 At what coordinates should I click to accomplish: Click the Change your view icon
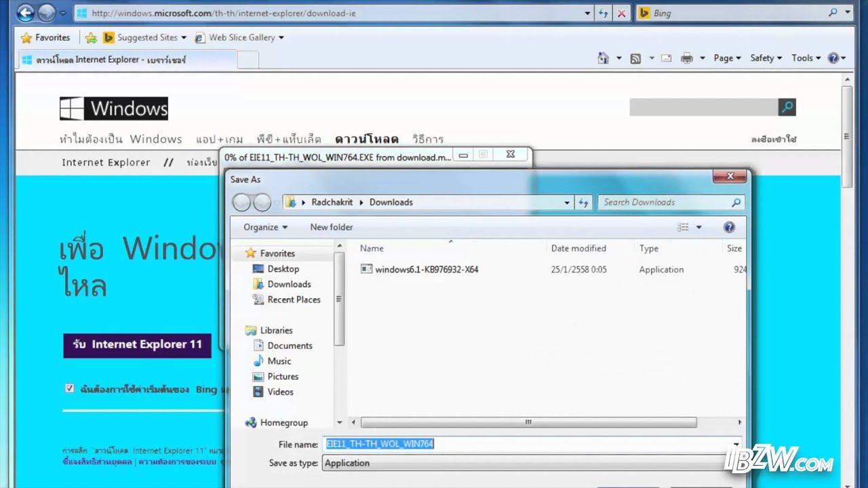coord(684,227)
